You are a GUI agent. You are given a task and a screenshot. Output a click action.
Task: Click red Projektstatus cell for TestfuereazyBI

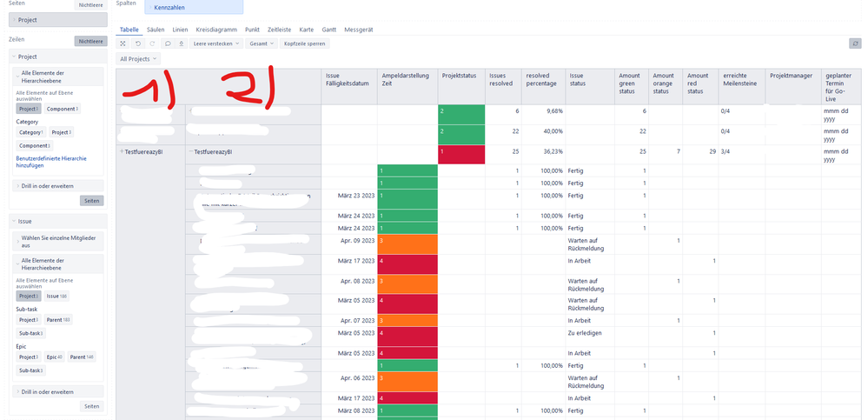pos(461,155)
